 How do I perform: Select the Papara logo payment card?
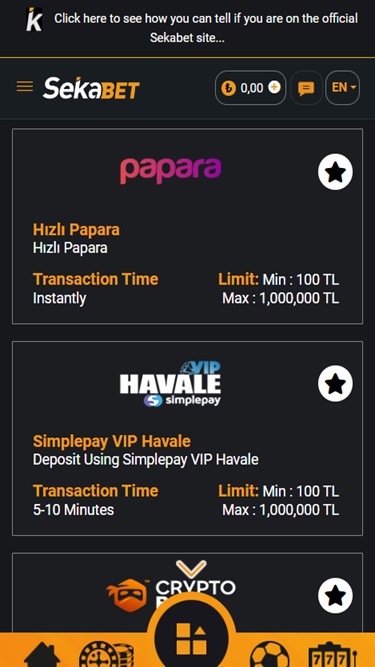(170, 171)
